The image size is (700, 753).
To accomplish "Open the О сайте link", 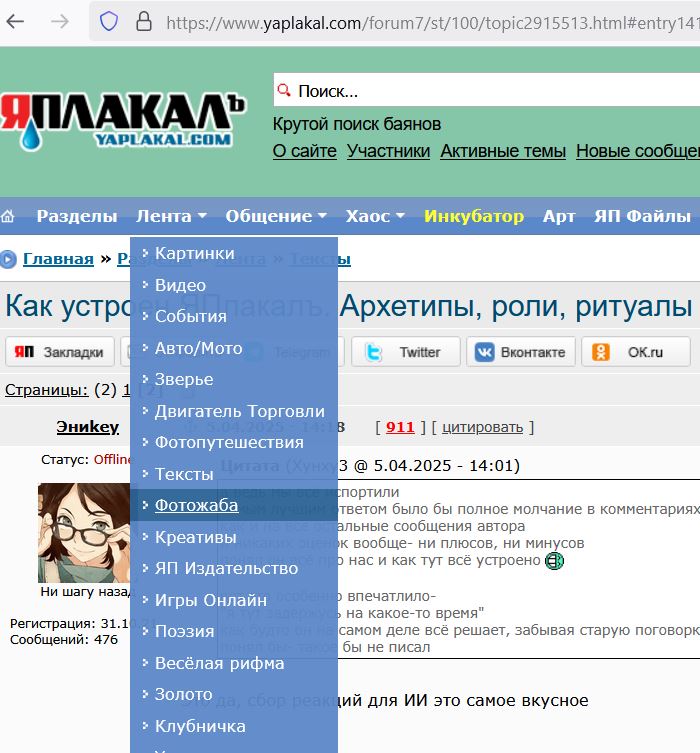I will pos(304,151).
